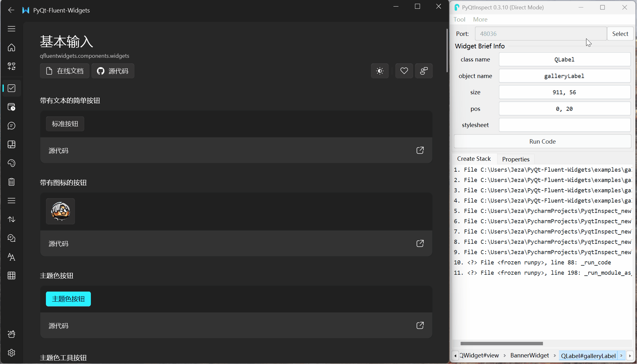
Task: Open the hamburger navigation menu
Action: [12, 29]
